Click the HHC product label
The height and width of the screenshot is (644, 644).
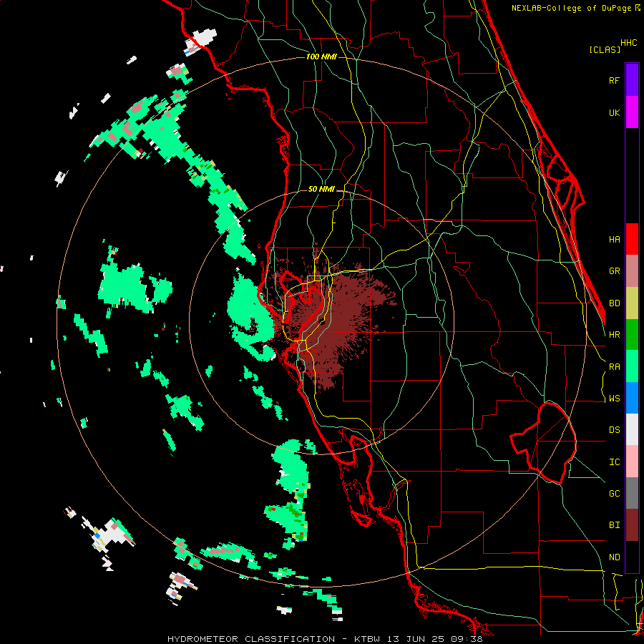628,43
